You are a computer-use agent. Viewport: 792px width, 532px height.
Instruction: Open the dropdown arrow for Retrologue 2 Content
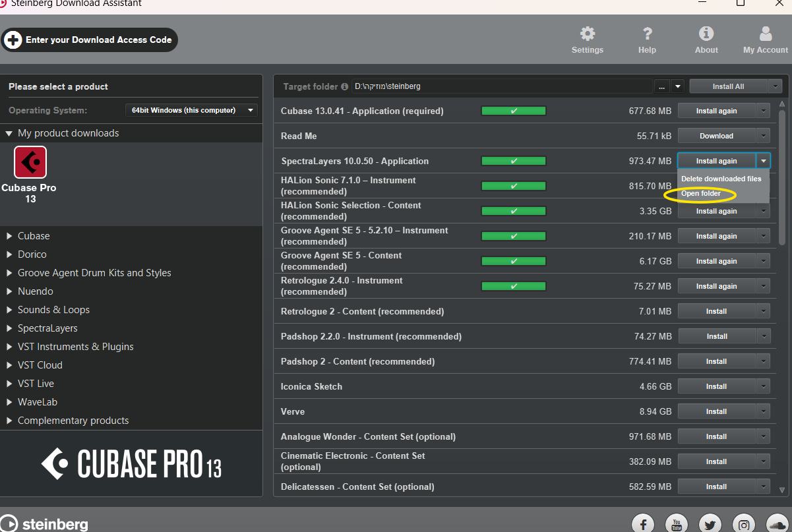pos(763,311)
